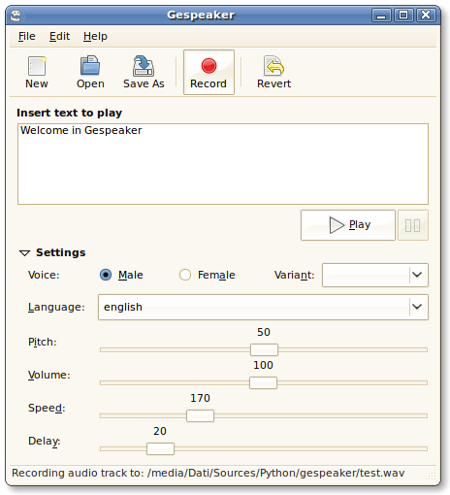
Task: Collapse the Settings expander triangle
Action: (x=25, y=253)
